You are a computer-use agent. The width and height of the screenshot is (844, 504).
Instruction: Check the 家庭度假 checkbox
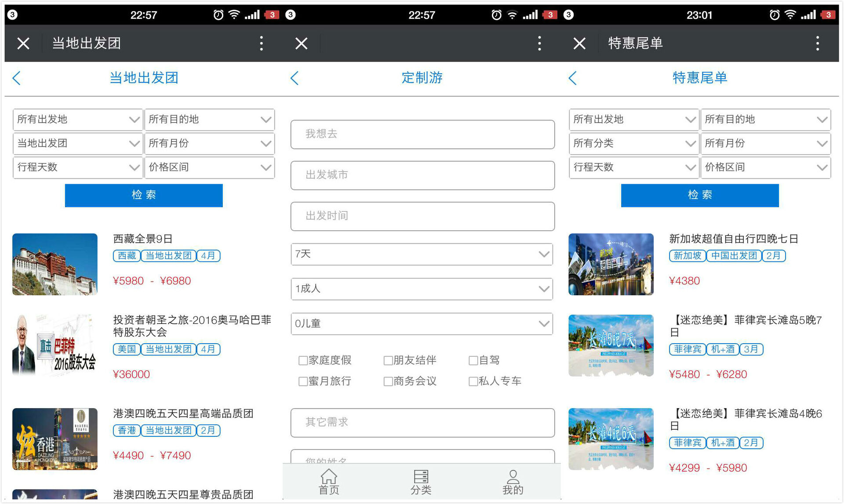(x=303, y=361)
